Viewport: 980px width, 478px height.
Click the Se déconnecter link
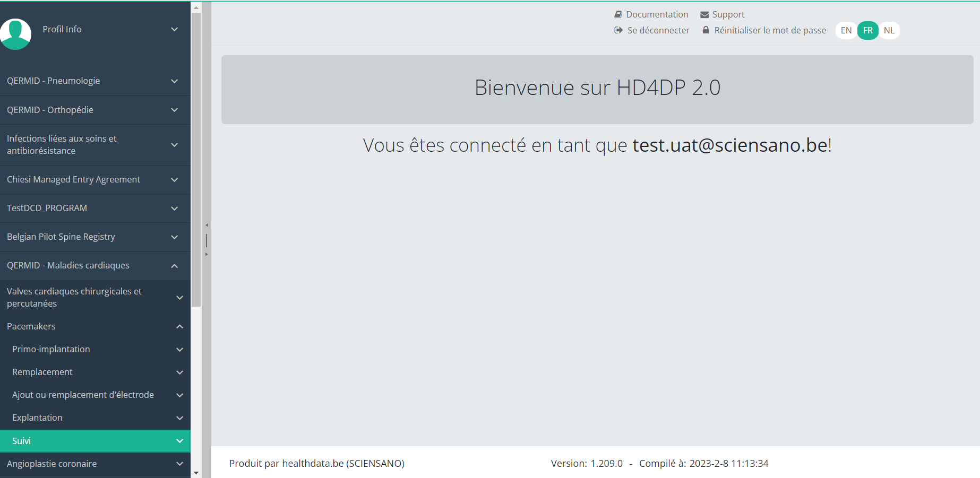658,30
